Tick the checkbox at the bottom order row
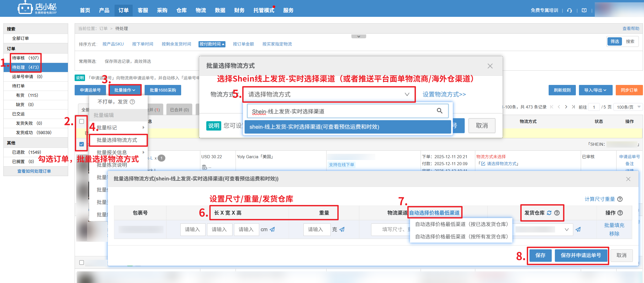 tap(82, 263)
